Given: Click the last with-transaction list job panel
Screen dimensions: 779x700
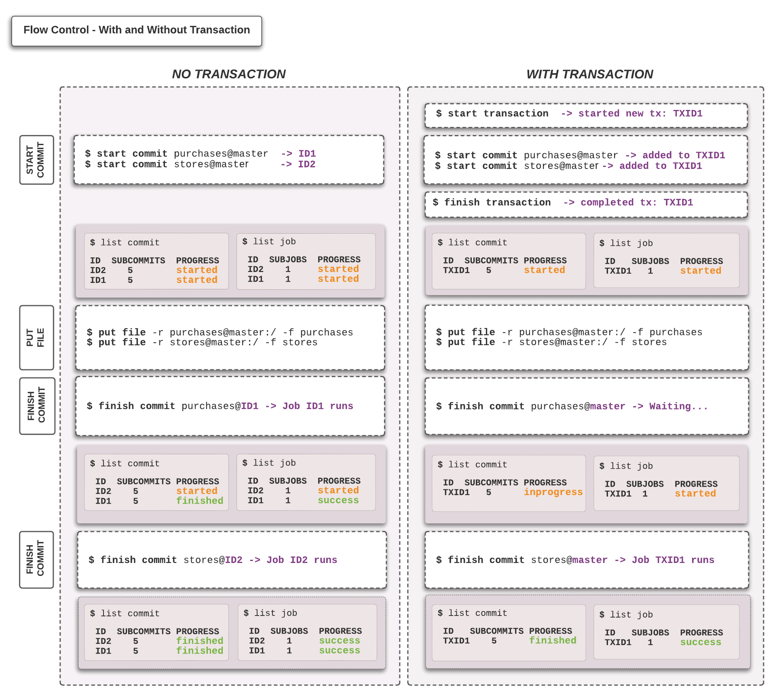Looking at the screenshot, I should point(666,632).
